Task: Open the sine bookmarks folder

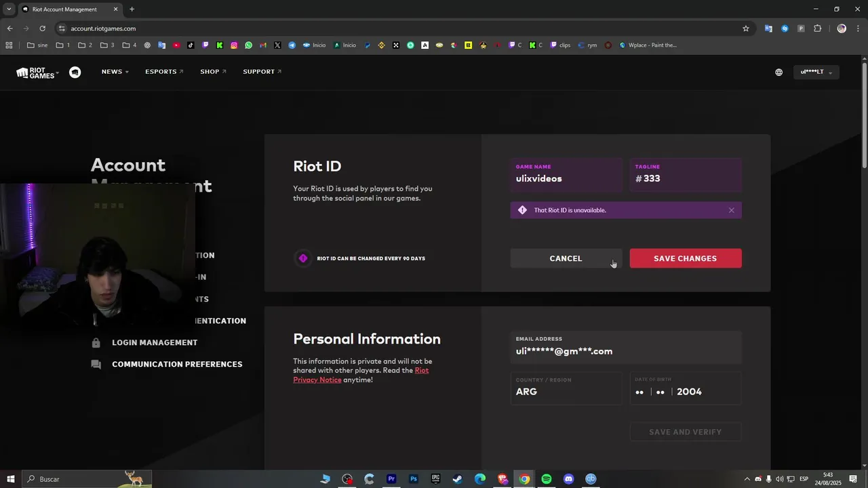Action: [37, 45]
